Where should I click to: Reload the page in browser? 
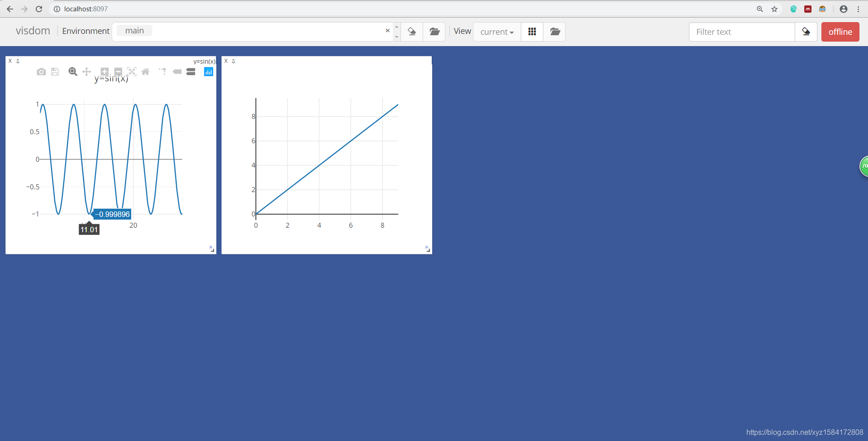39,9
